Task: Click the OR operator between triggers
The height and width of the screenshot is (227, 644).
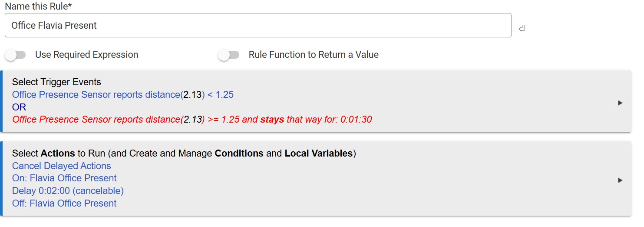Action: [19, 107]
